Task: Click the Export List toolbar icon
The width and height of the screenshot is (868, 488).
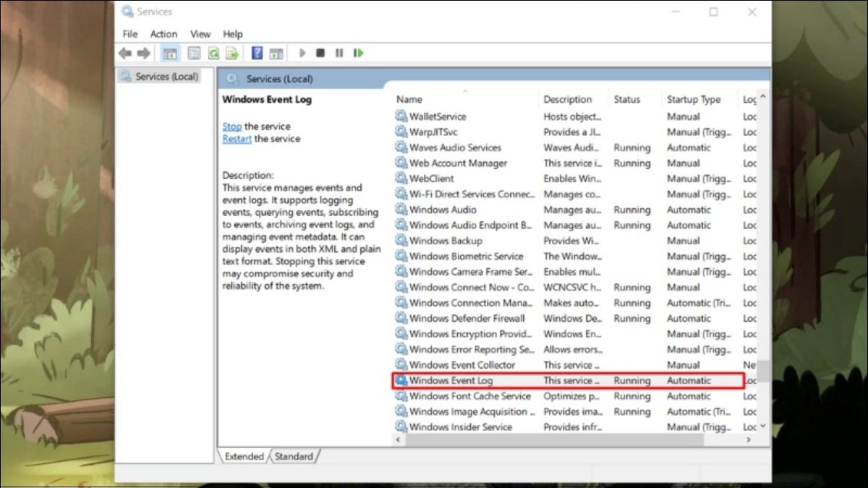Action: coord(232,53)
